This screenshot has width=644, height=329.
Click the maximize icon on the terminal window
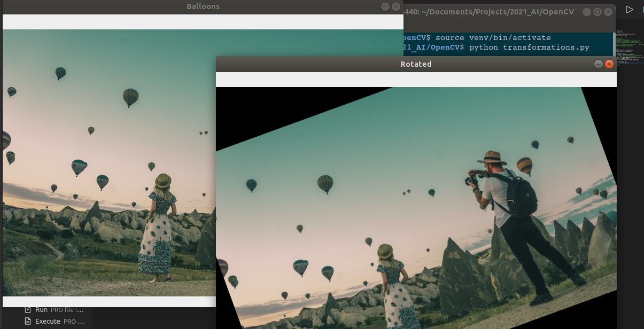(x=597, y=11)
